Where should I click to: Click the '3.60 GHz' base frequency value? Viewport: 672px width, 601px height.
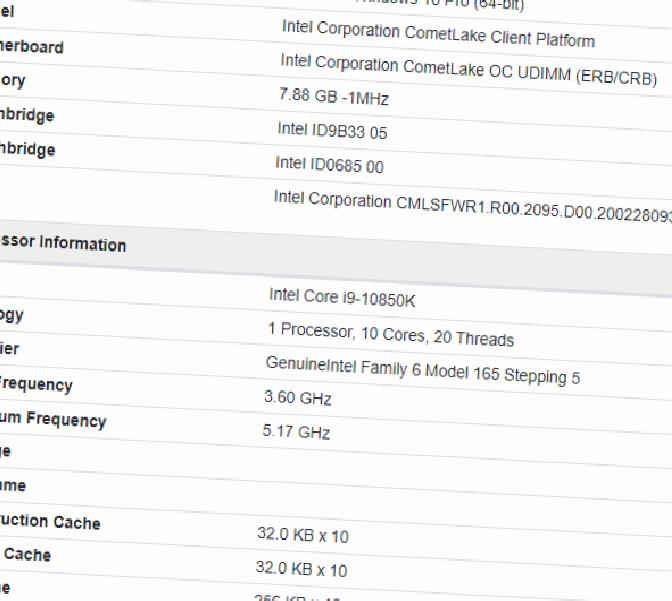pyautogui.click(x=297, y=397)
